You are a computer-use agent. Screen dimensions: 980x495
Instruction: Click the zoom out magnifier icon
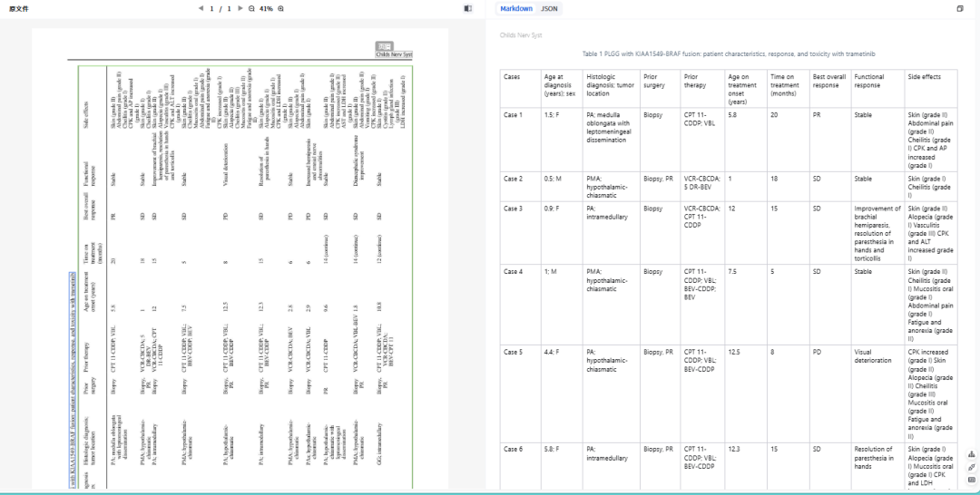[x=250, y=8]
